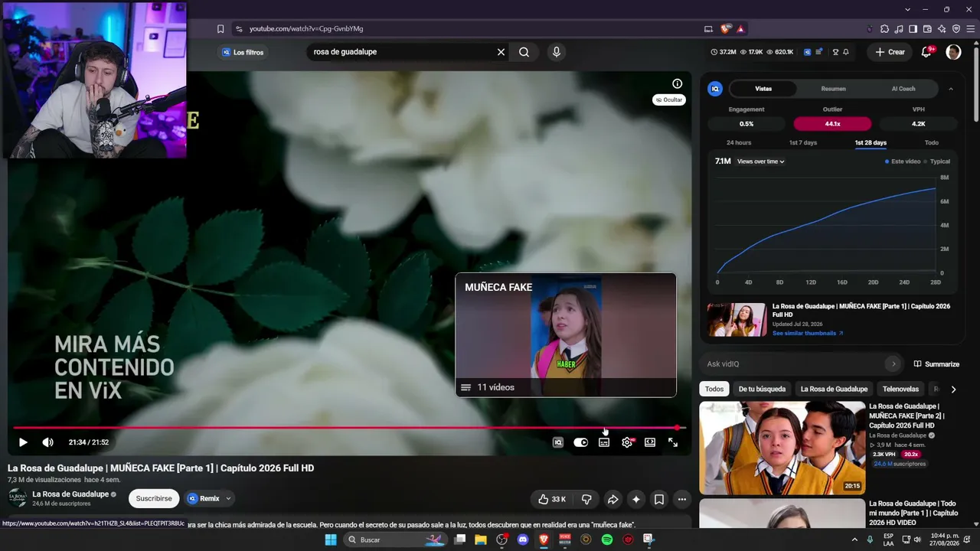
Task: Open See similar thumbnails link
Action: coord(808,334)
